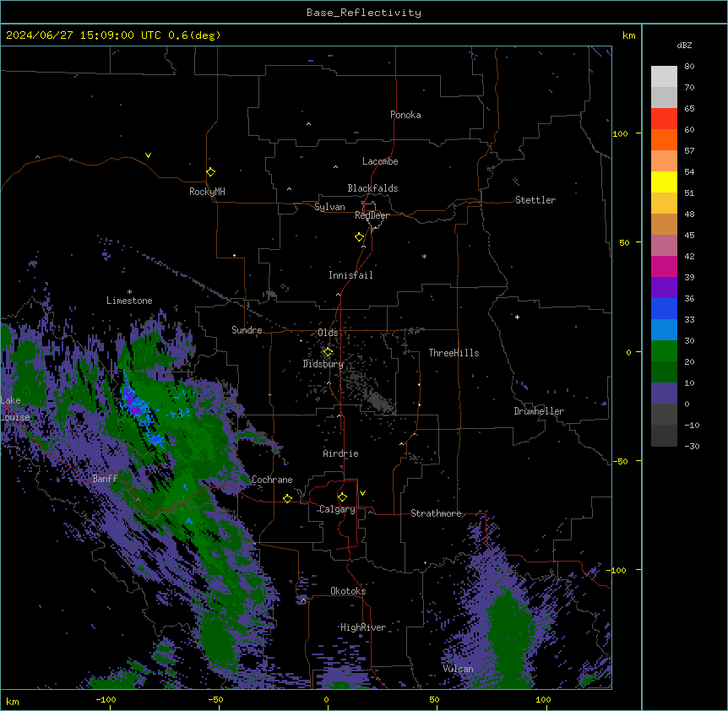Image resolution: width=728 pixels, height=711 pixels.
Task: Click the yellow diamond marker south of RedDeer
Action: (x=359, y=237)
